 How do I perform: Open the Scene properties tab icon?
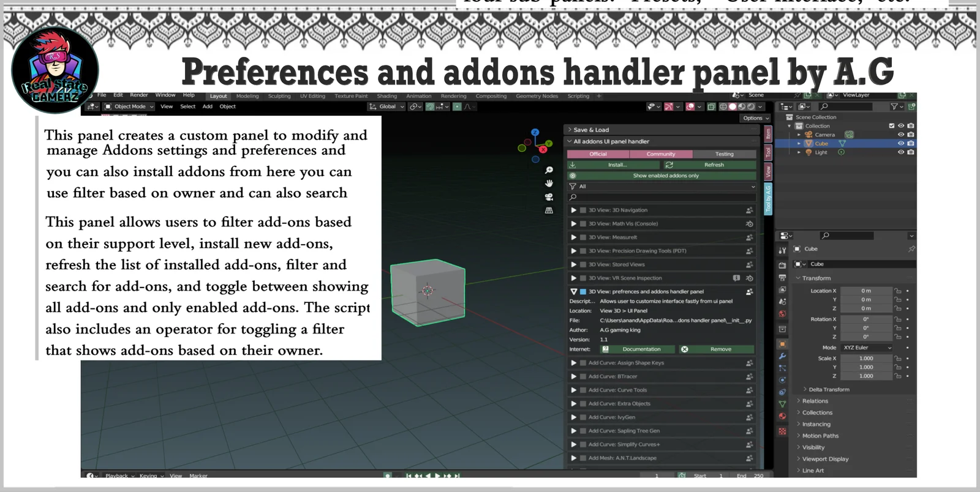(x=782, y=302)
